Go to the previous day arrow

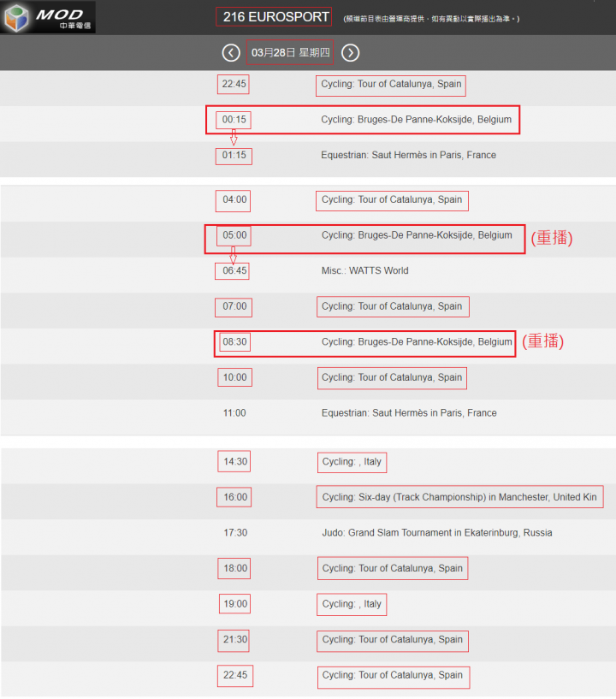[x=231, y=53]
